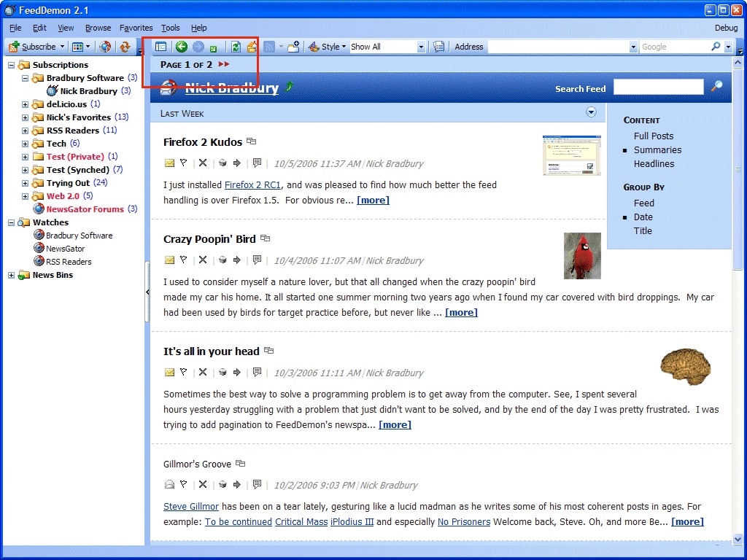Click the green arrow beside the Nick Bradbury heading
Screen dimensions: 747x560
click(288, 87)
